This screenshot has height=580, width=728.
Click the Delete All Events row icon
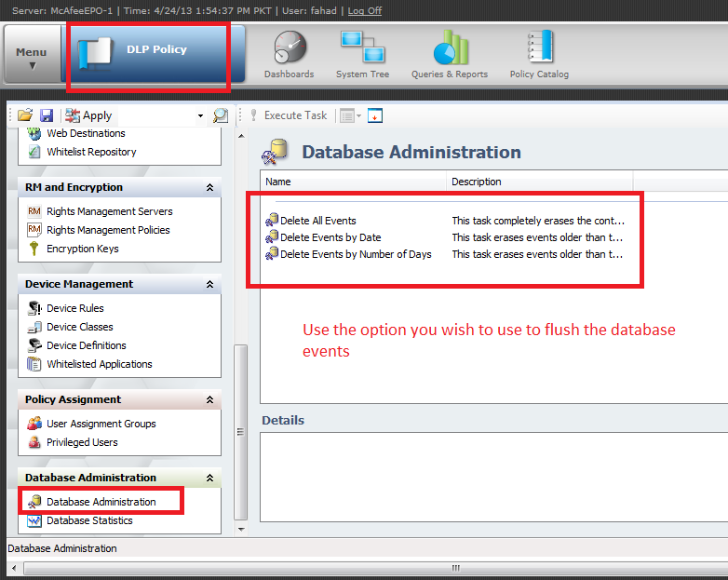(272, 219)
